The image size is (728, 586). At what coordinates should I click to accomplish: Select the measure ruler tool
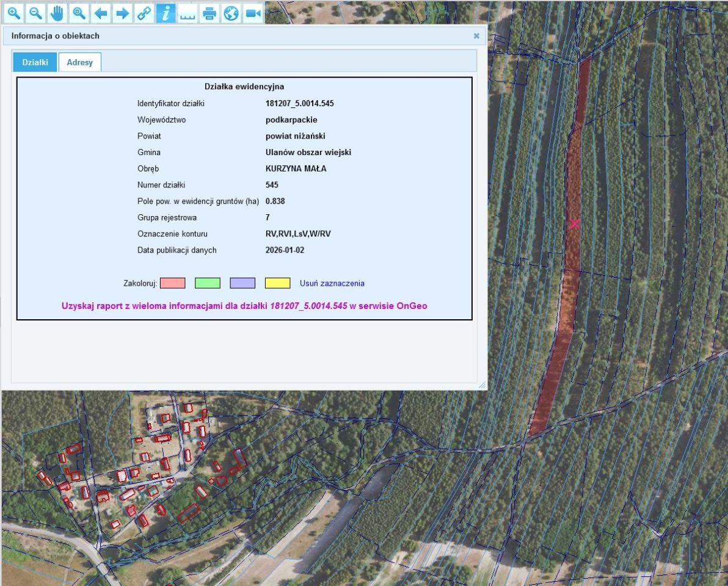tap(187, 13)
